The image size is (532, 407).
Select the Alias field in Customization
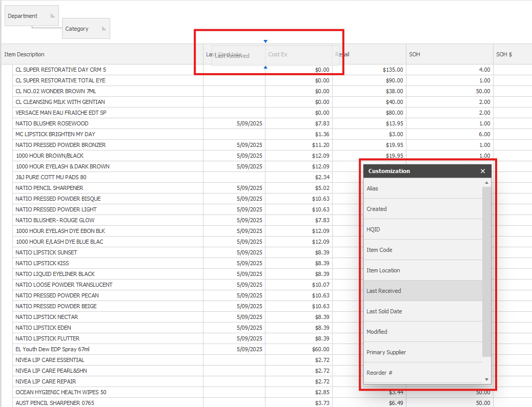click(x=423, y=188)
